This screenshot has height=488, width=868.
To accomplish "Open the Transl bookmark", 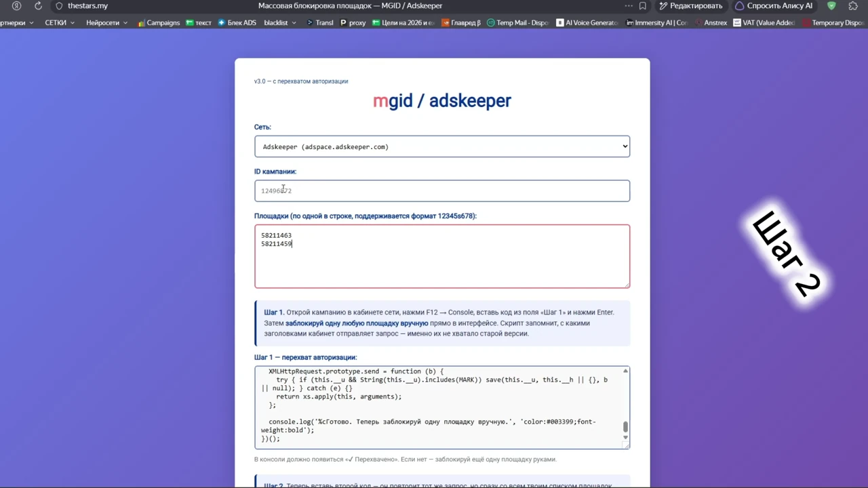I will click(320, 23).
